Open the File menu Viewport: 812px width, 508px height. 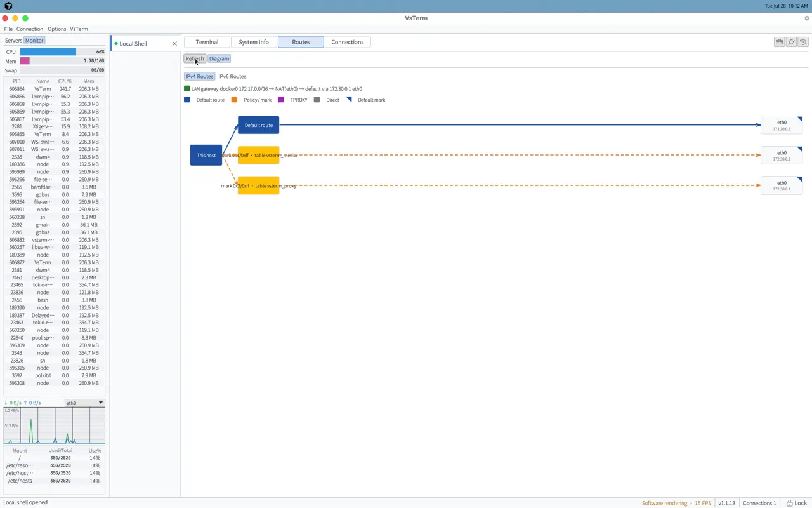coord(8,29)
